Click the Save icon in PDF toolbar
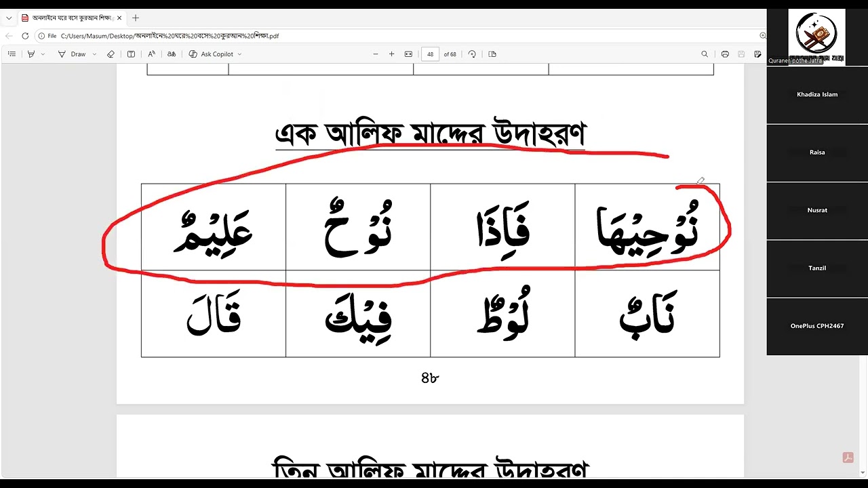This screenshot has height=488, width=868. [741, 54]
